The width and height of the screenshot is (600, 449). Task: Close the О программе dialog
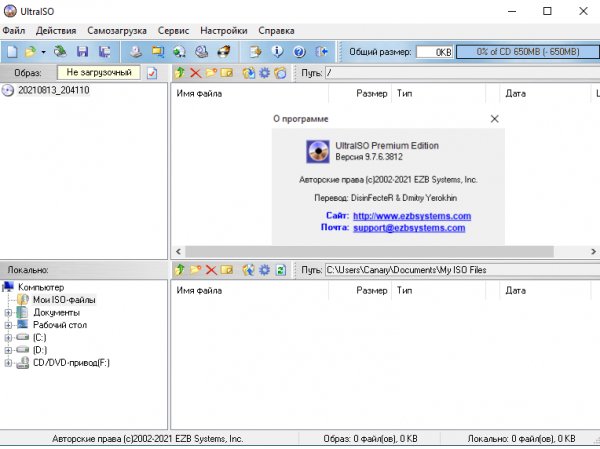pyautogui.click(x=494, y=119)
